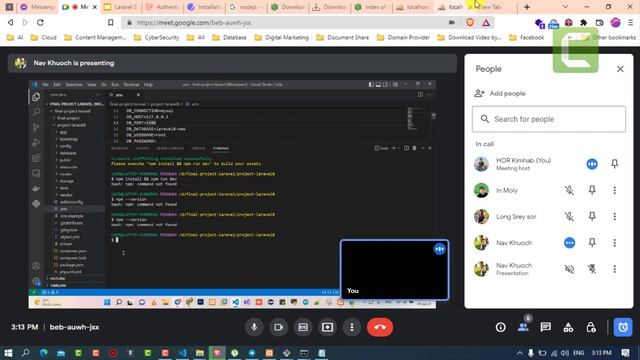
Task: Click the Present now button
Action: [327, 327]
